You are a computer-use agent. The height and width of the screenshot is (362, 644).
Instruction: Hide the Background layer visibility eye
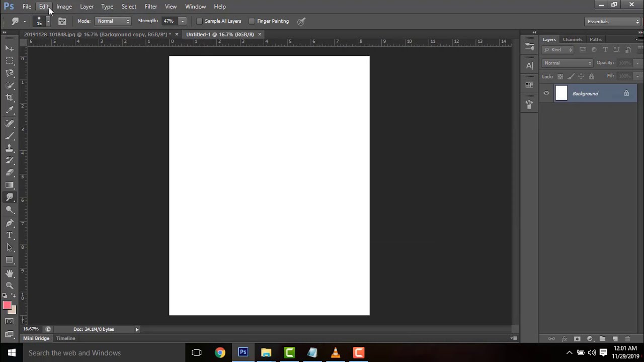pos(546,93)
